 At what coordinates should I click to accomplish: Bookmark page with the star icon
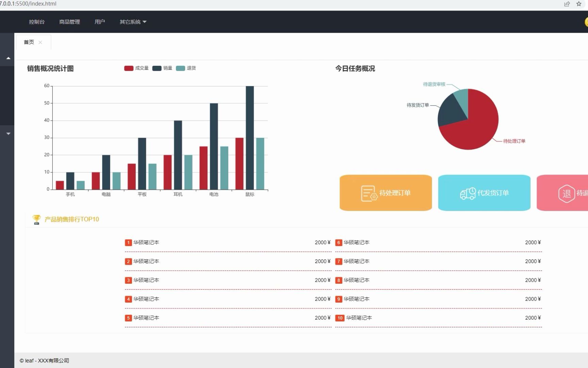(579, 4)
